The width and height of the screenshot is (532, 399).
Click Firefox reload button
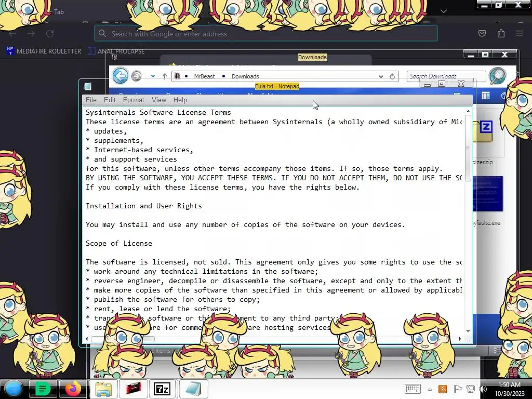point(50,34)
